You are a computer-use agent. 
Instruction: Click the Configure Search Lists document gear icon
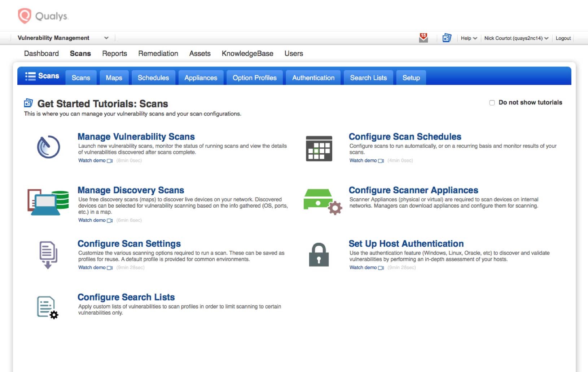tap(48, 308)
